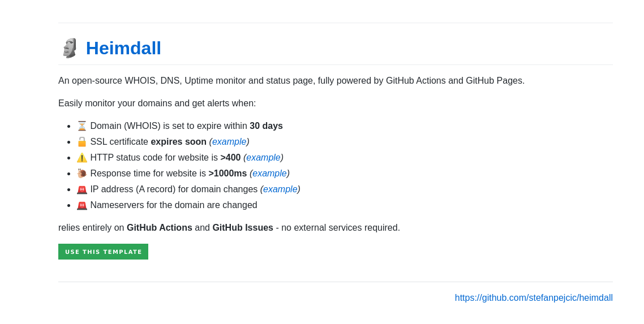This screenshot has width=644, height=324.
Task: Click the bold '30 days' text
Action: (266, 126)
